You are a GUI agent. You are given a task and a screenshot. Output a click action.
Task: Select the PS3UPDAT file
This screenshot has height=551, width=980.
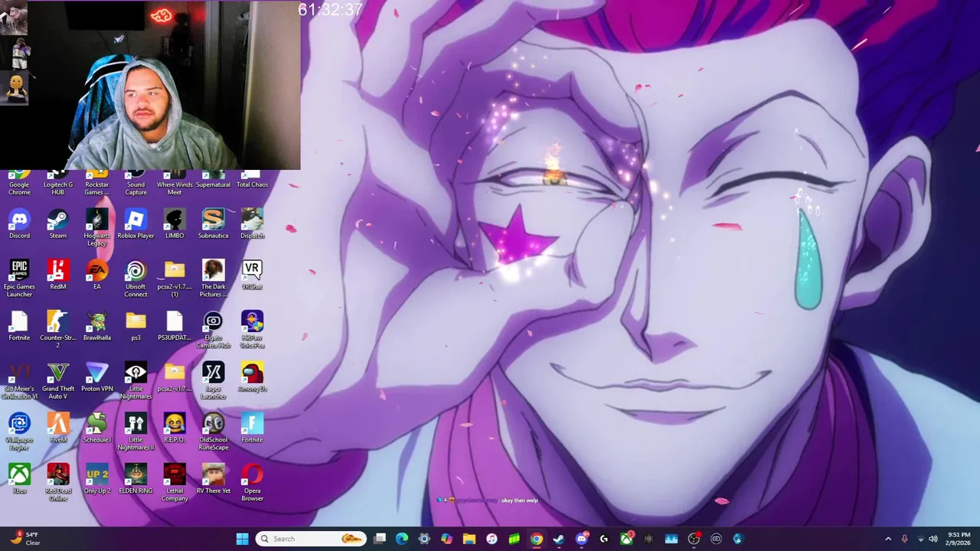click(x=175, y=326)
